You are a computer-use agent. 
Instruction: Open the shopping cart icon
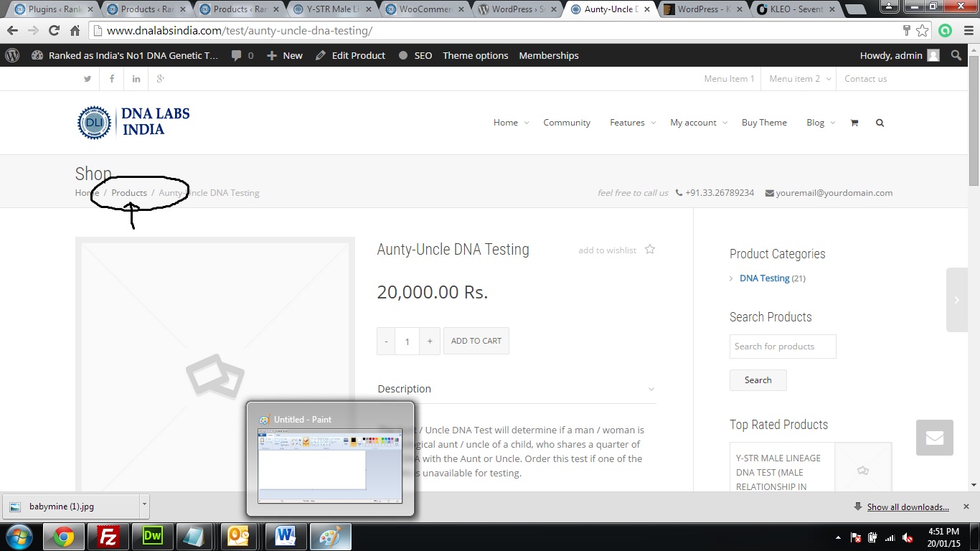(854, 123)
